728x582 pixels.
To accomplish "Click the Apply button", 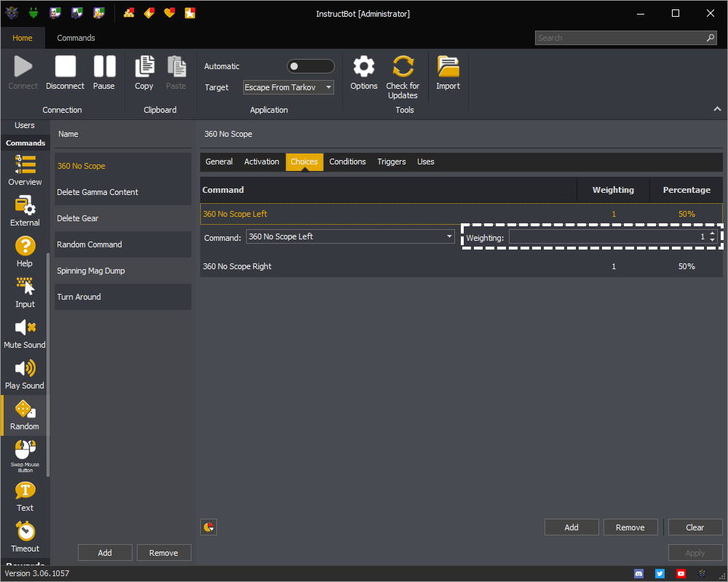I will coord(695,553).
